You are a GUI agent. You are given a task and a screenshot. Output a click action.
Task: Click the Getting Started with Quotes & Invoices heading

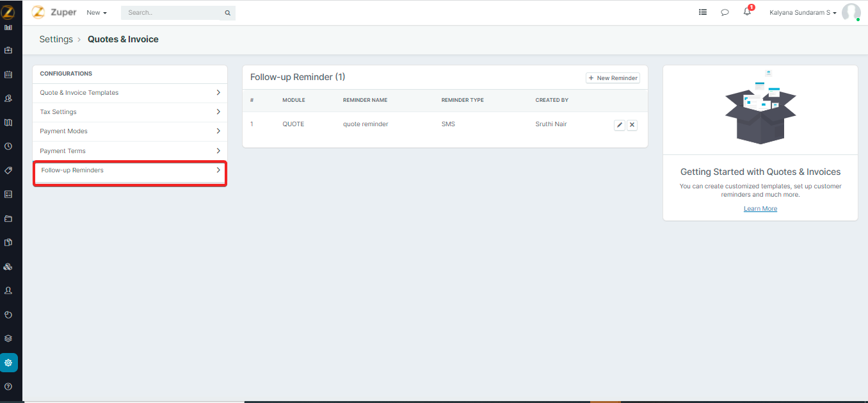click(x=760, y=172)
